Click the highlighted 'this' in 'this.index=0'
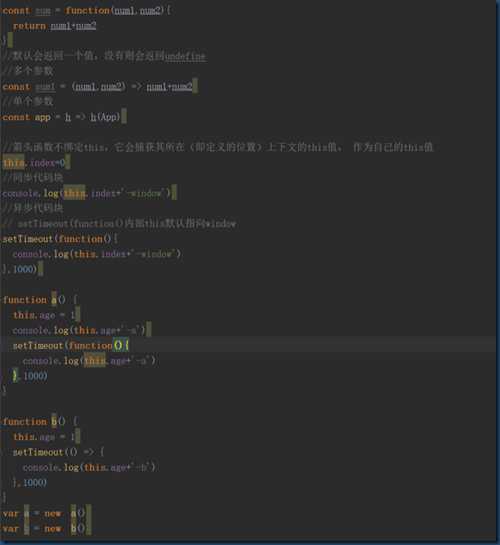This screenshot has width=500, height=545. click(x=14, y=163)
